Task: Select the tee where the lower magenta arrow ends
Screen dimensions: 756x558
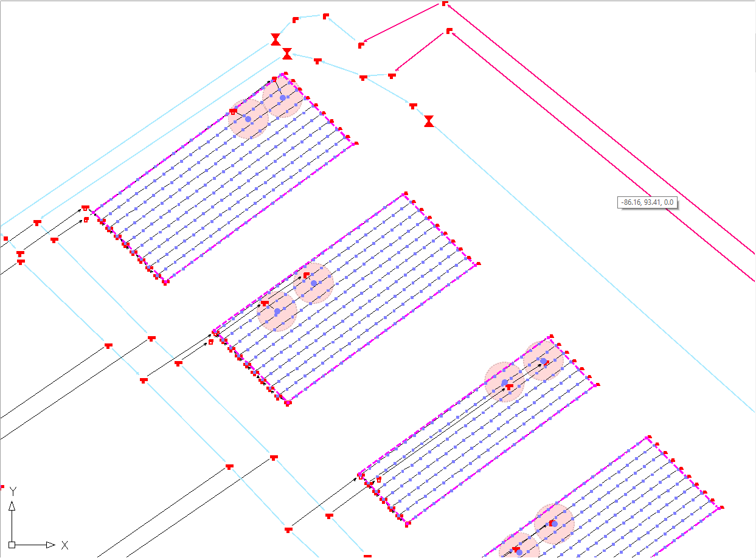Action: (392, 75)
